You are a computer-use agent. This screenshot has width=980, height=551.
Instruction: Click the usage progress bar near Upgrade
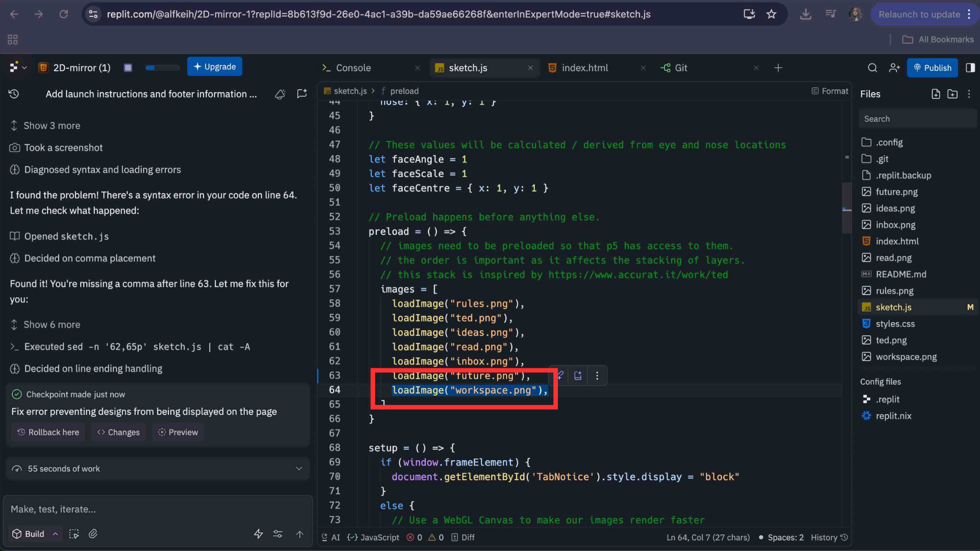click(x=162, y=67)
